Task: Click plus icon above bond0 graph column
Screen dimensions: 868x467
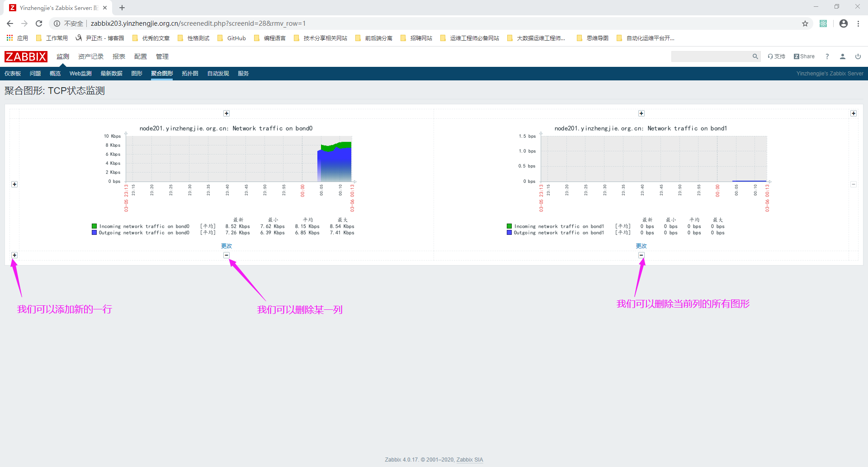Action: pos(226,113)
